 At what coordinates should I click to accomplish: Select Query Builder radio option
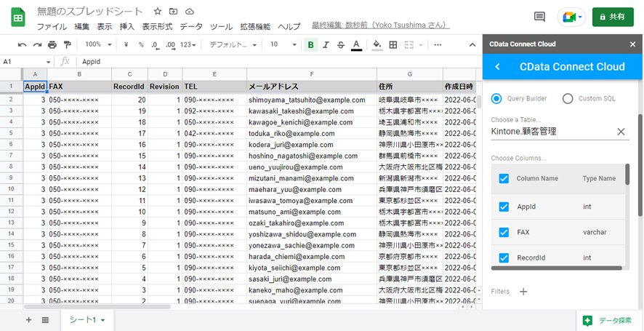coord(496,99)
